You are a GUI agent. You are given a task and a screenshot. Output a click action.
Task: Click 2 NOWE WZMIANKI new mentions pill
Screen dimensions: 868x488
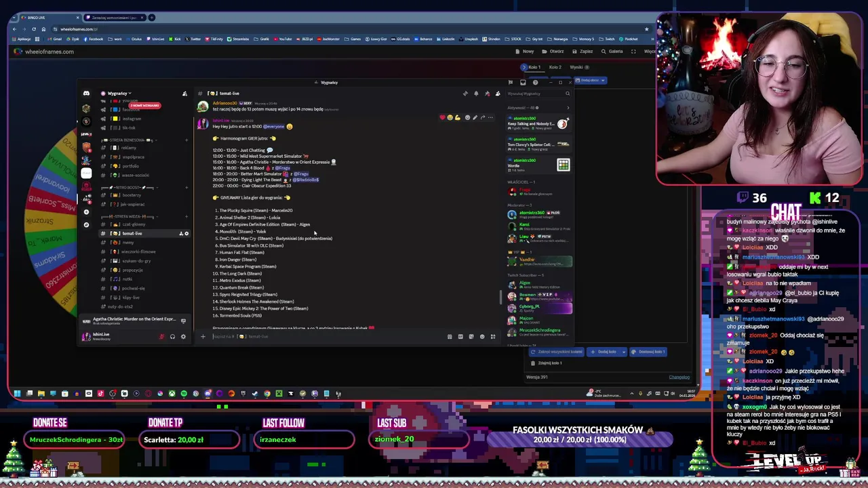tap(144, 106)
